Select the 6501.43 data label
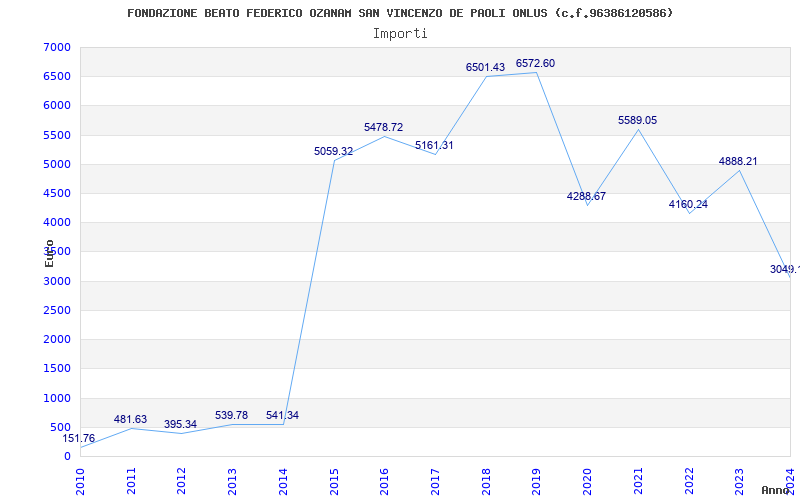 pos(485,67)
